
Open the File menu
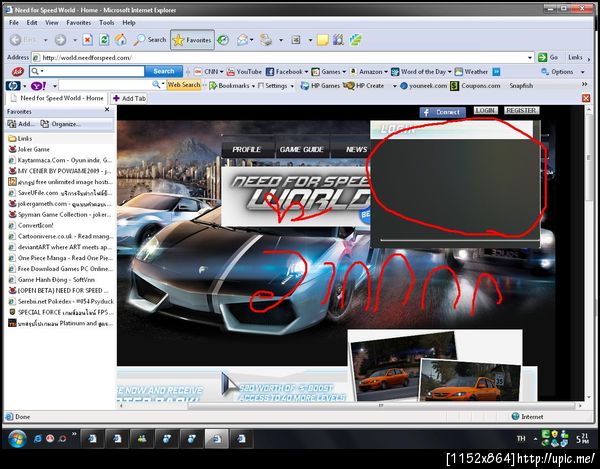14,23
